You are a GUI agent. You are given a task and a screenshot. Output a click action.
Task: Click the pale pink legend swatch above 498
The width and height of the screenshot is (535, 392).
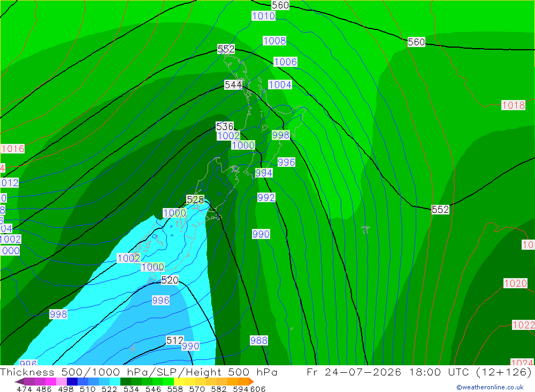coord(62,381)
